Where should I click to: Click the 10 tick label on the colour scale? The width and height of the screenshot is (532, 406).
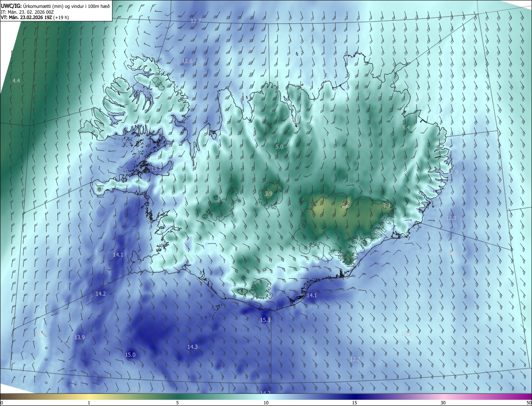[266, 403]
